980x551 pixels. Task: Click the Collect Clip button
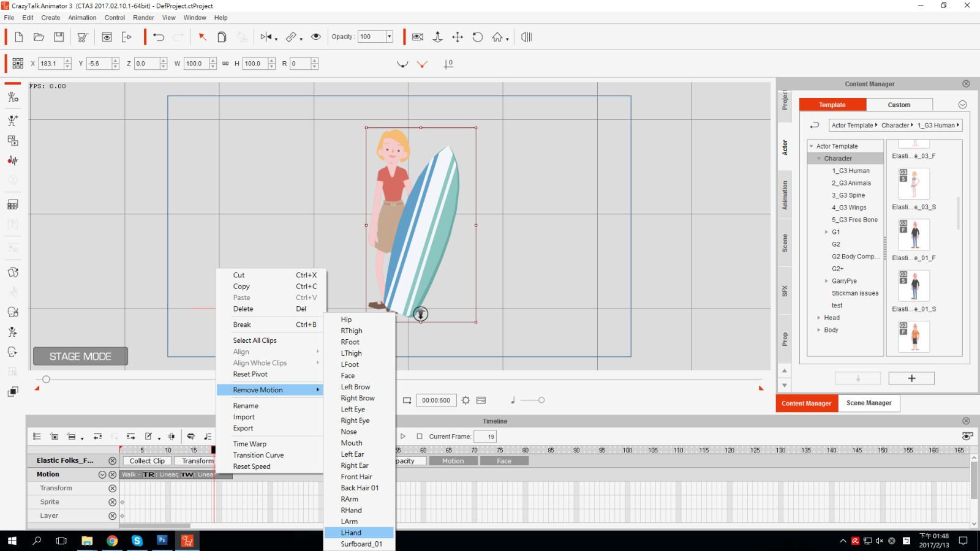pyautogui.click(x=147, y=461)
